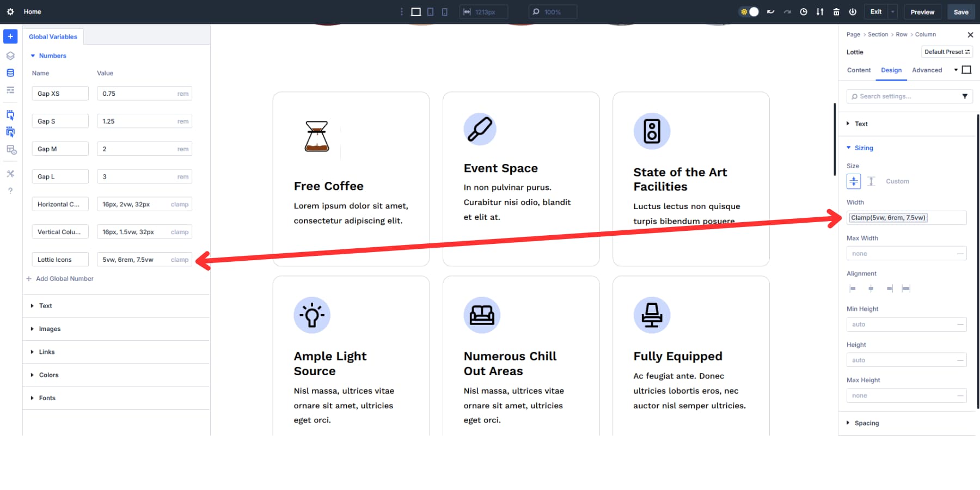Switch to mobile breakpoint preview icon
This screenshot has height=490, width=980.
tap(445, 11)
